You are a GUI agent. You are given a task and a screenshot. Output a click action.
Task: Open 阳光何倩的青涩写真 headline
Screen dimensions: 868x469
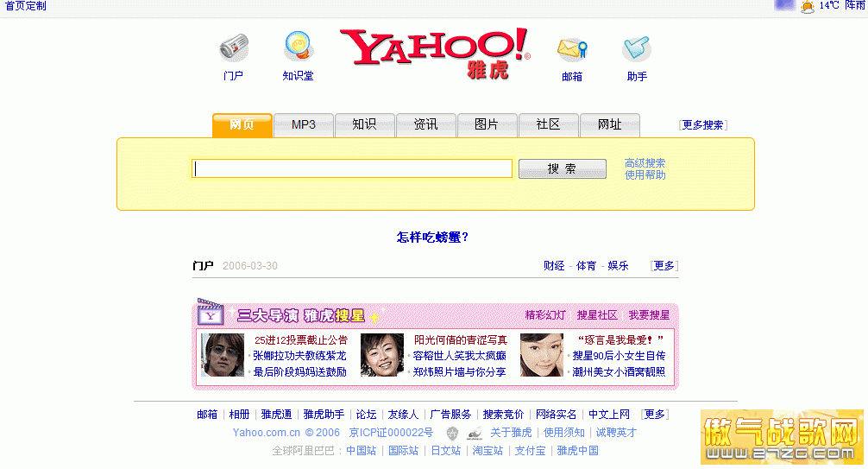[x=461, y=339]
